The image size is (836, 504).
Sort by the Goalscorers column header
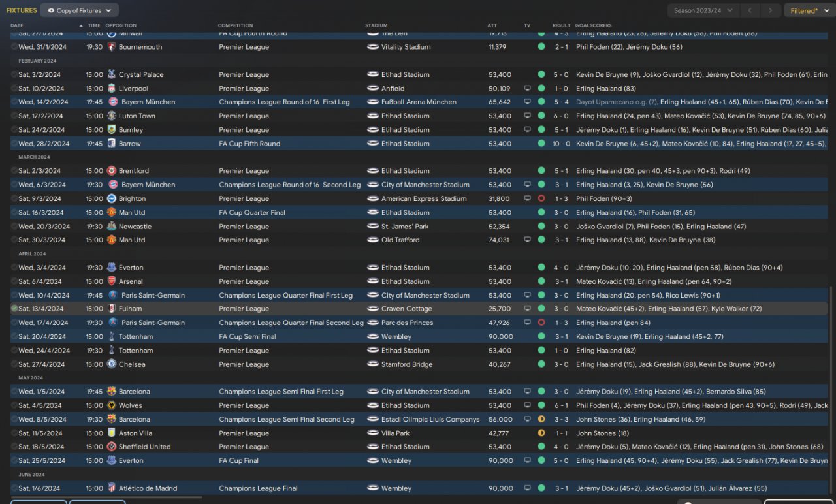click(594, 25)
